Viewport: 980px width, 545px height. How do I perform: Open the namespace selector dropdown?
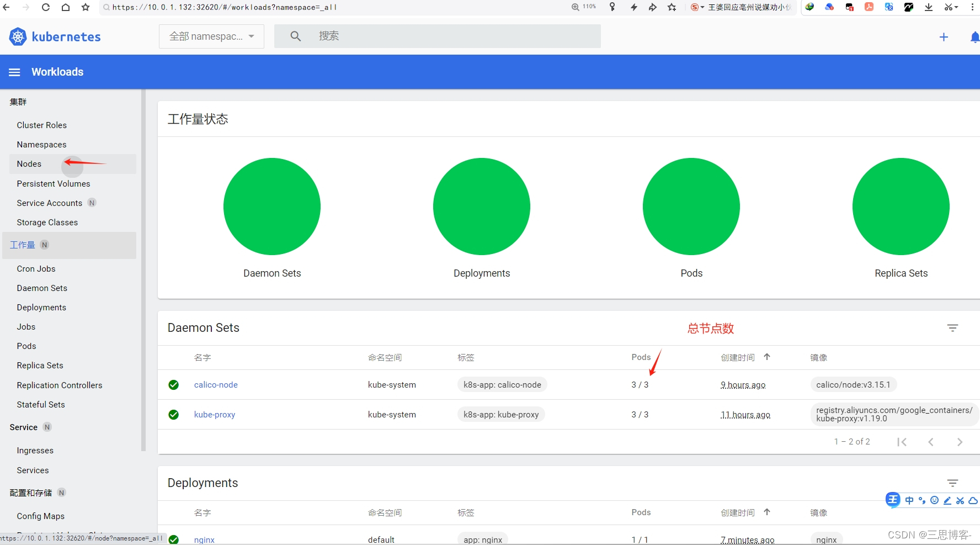pyautogui.click(x=211, y=36)
